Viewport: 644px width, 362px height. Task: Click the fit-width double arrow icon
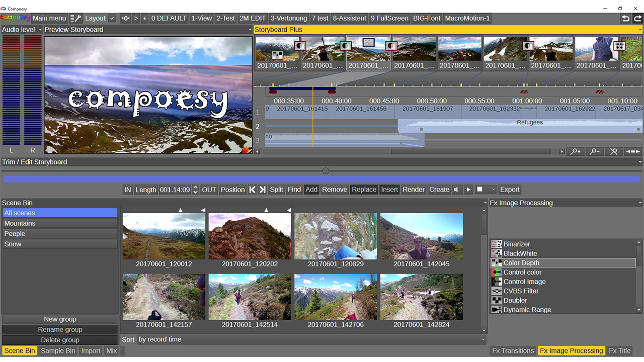632,151
